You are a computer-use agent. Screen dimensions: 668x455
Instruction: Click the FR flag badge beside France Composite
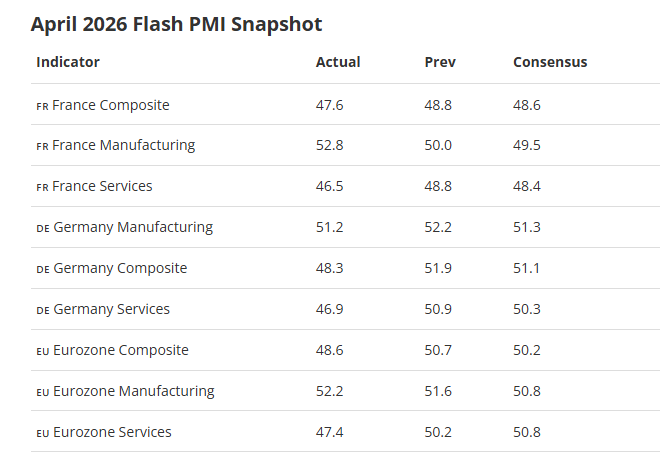coord(42,106)
